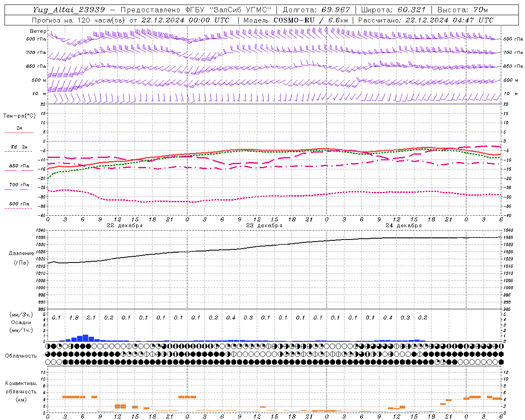Screen dimensions: 525x420
Task: Click the 1.8 precipitation value
Action: 74,318
